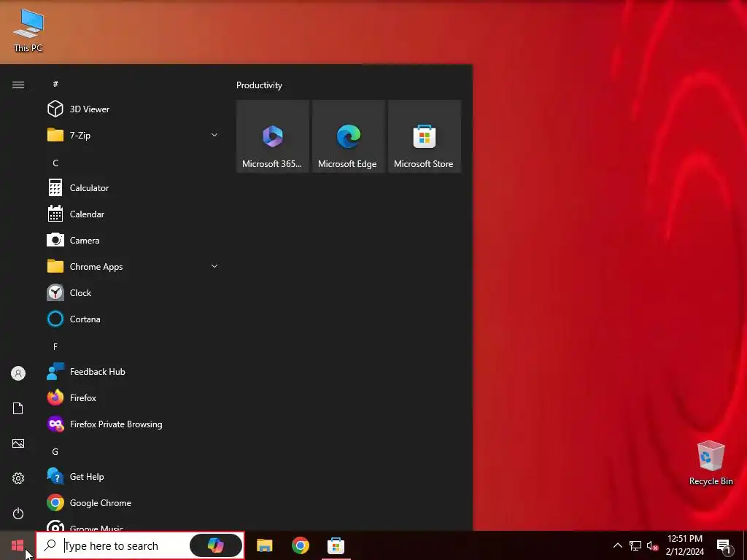
Task: Open Documents from the Start sidebar
Action: click(x=18, y=408)
